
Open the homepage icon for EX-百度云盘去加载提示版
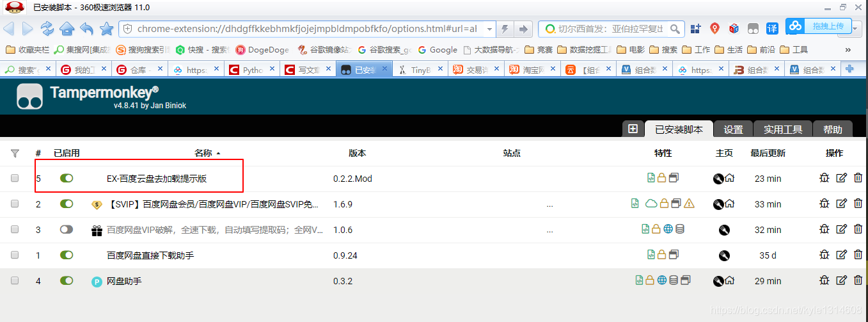coord(730,178)
